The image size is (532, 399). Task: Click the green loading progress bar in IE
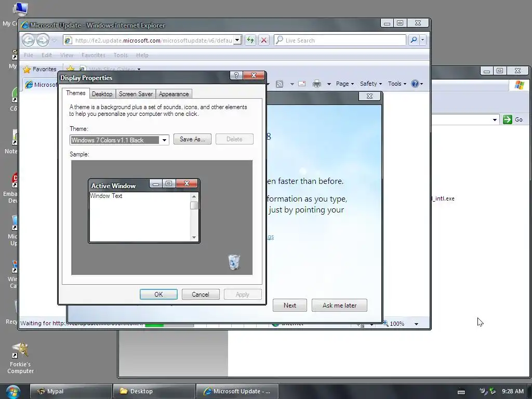(x=170, y=325)
